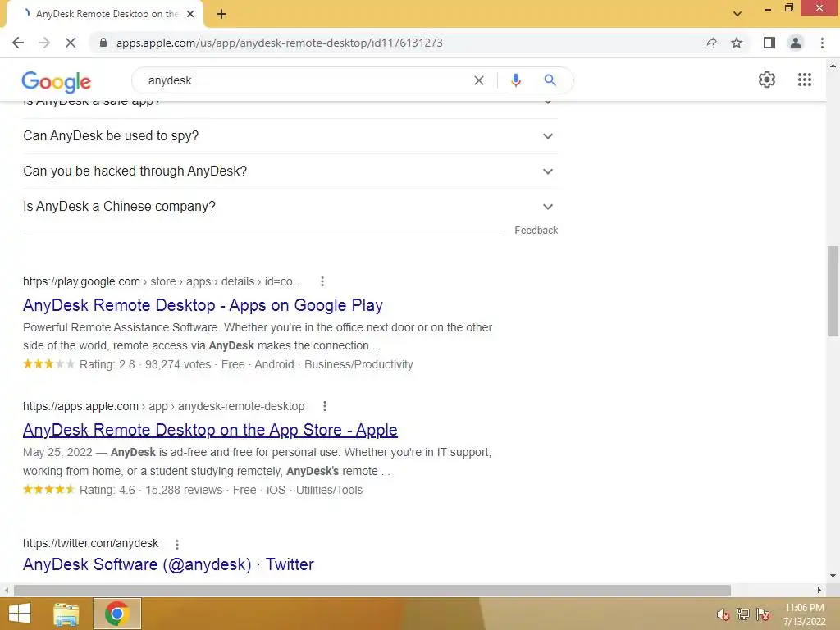Click 'Rating: 2.8 · 93,274 votes' text
This screenshot has height=630, width=840.
point(145,365)
